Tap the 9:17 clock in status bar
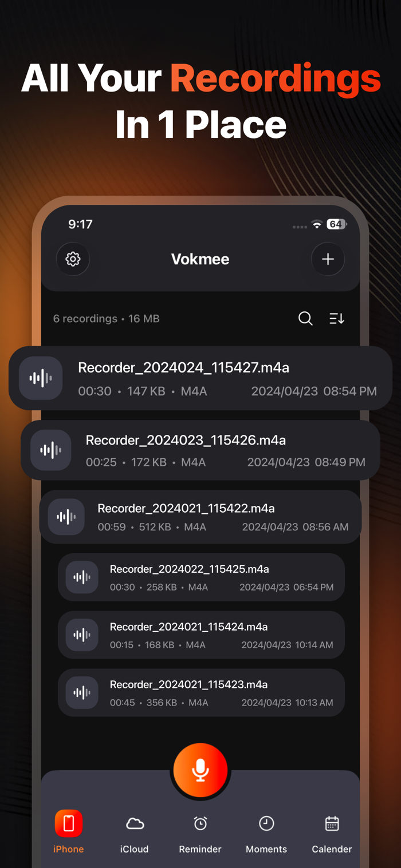The width and height of the screenshot is (401, 868). tap(80, 224)
